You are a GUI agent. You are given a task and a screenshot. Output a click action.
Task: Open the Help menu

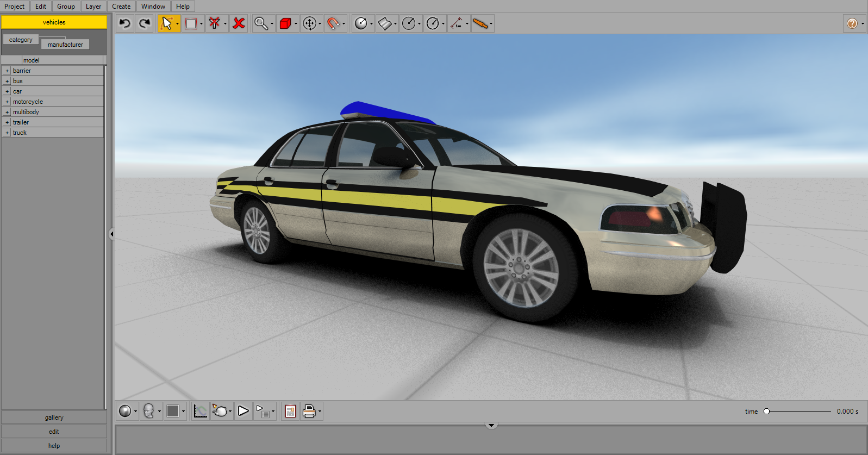pos(183,7)
